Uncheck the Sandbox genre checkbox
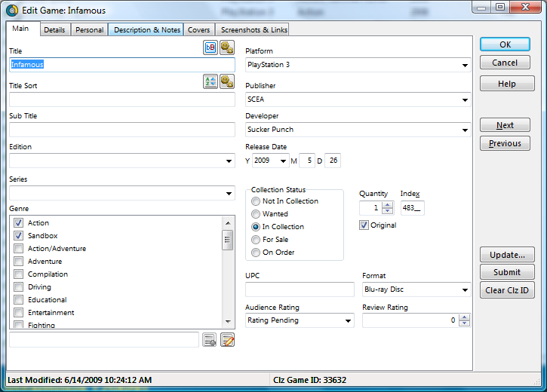The image size is (547, 392). click(x=19, y=235)
